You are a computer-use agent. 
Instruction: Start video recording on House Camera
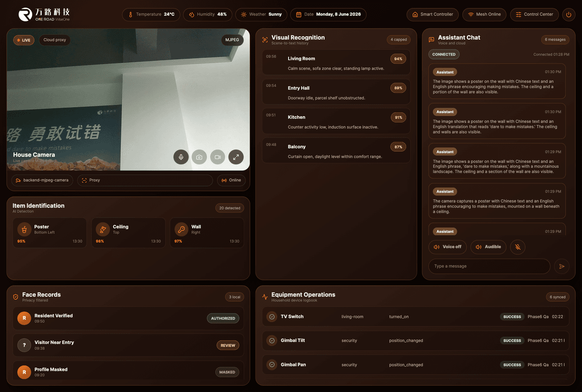218,157
